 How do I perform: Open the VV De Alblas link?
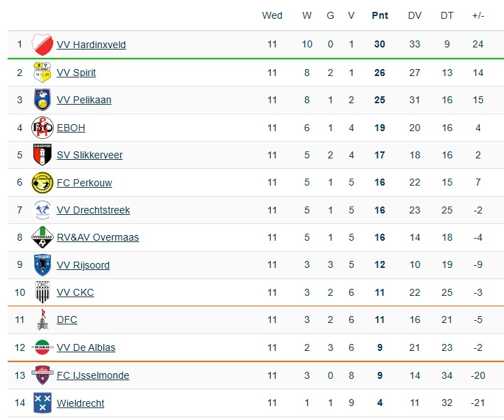point(86,348)
